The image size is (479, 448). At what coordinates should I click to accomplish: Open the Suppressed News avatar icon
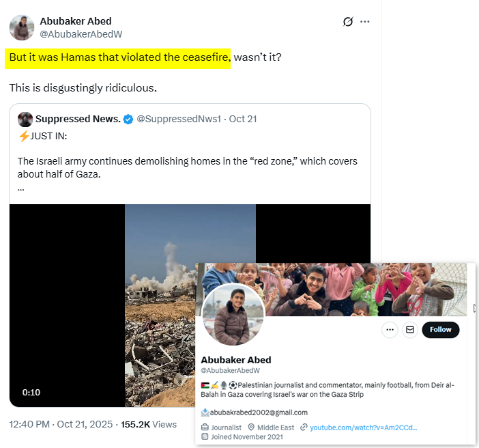(x=25, y=120)
